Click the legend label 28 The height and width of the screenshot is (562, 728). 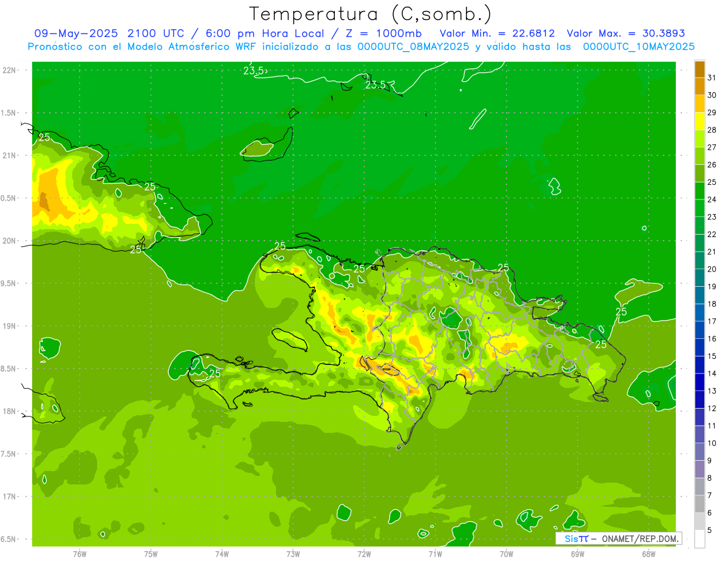tap(712, 130)
